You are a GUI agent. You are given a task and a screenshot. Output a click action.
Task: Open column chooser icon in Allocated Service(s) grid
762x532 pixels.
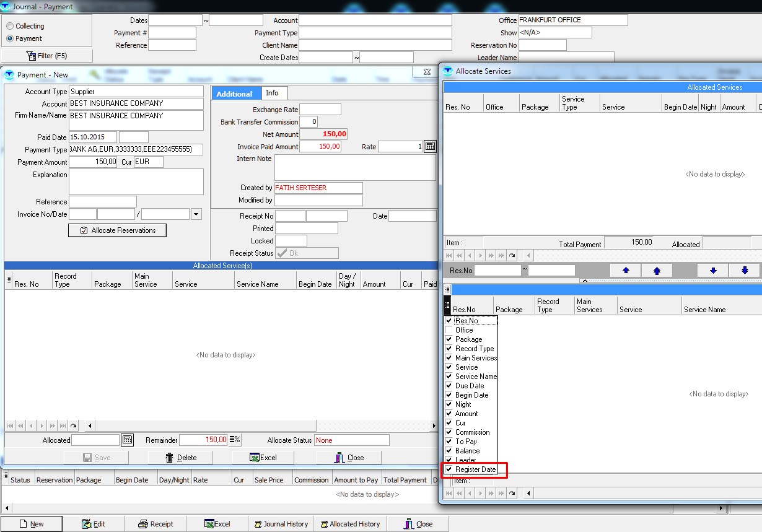[x=9, y=280]
